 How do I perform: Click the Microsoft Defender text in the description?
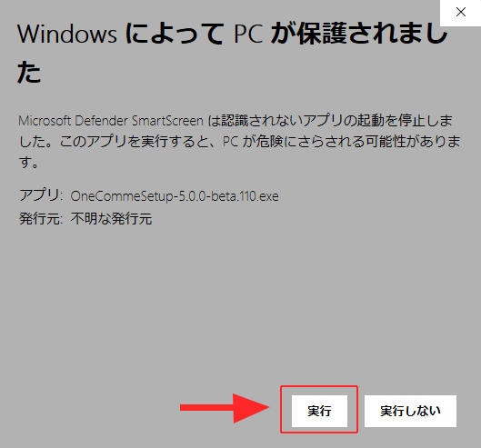click(x=73, y=121)
